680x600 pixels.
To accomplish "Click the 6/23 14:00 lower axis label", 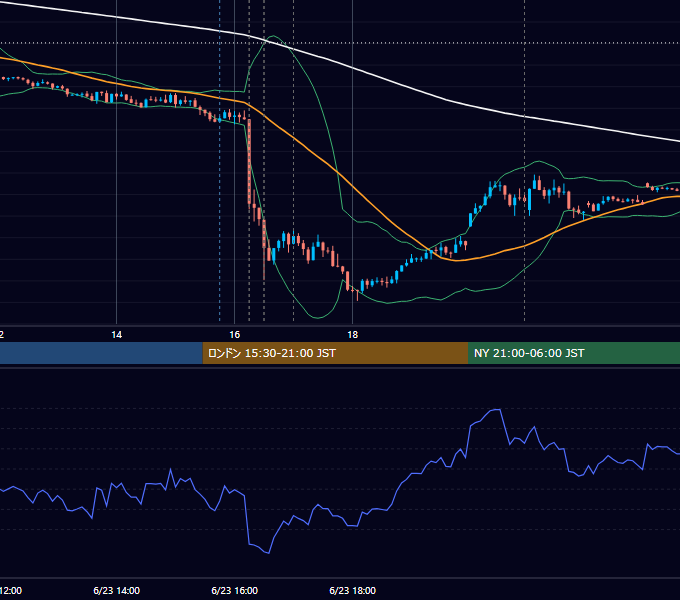I will coord(117,590).
